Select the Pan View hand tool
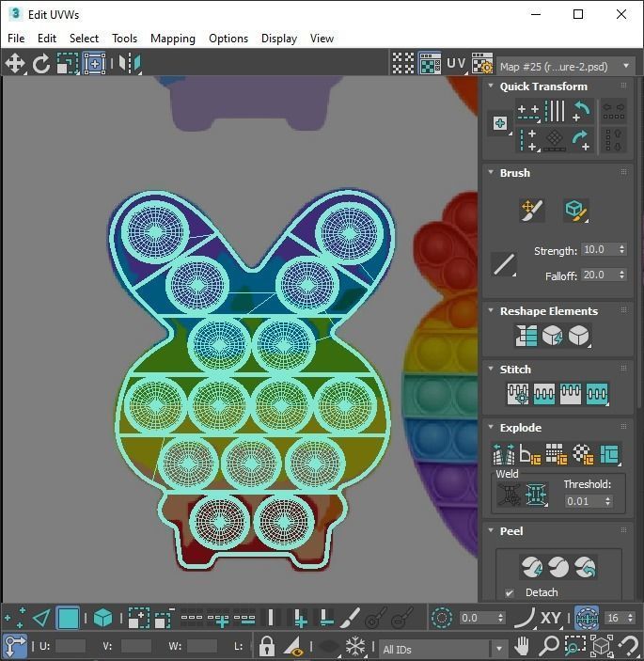644x661 pixels. [522, 645]
